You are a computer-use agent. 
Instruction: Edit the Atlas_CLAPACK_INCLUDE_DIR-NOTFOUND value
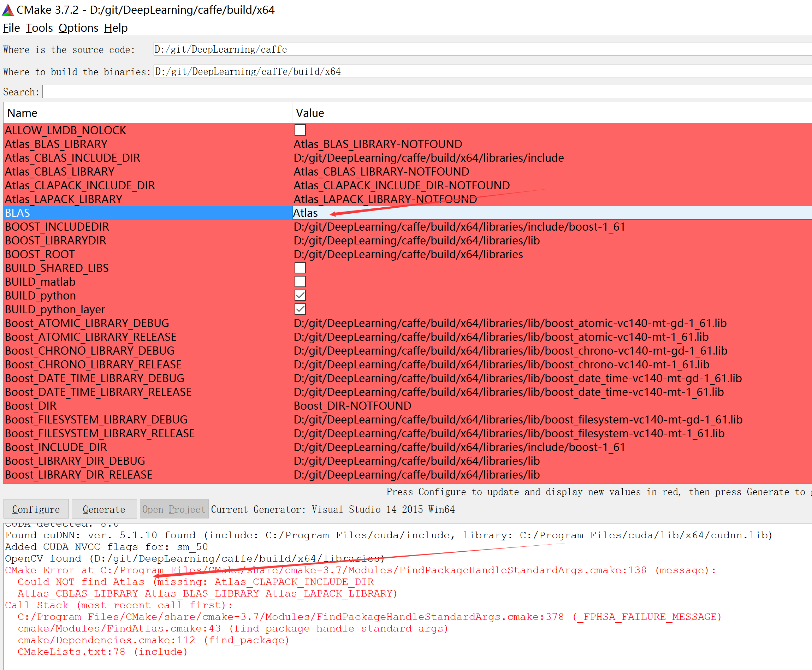[552, 185]
